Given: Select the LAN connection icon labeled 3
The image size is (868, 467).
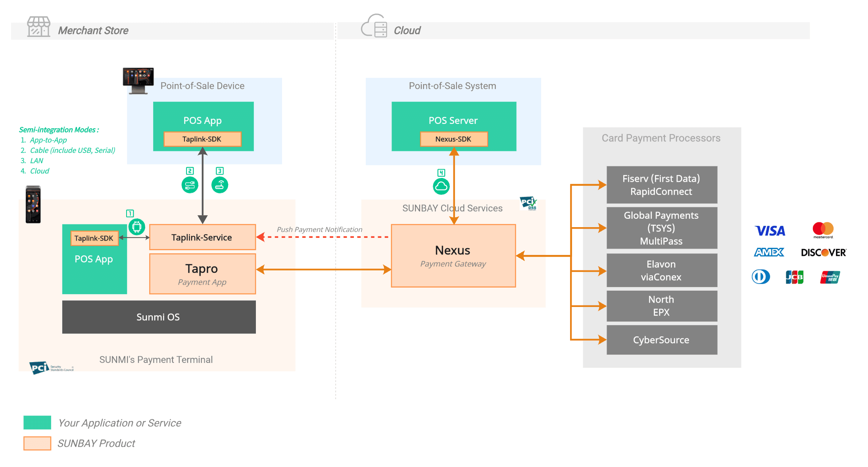Looking at the screenshot, I should tap(220, 184).
